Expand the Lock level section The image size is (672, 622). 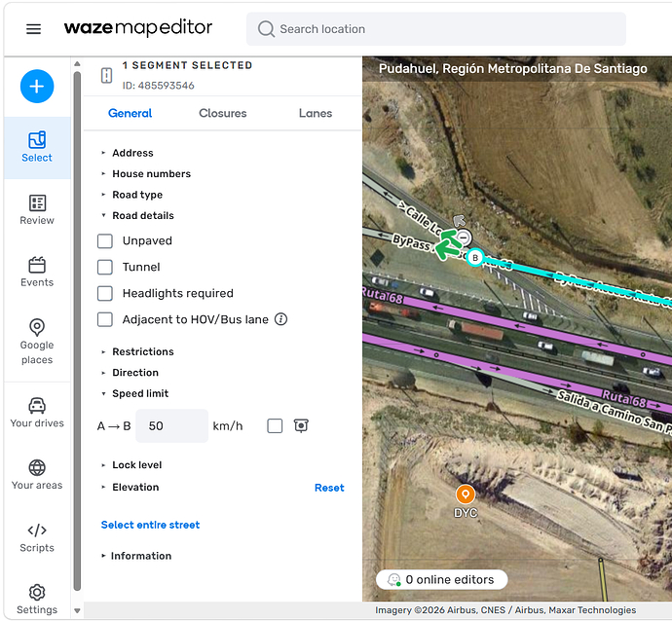click(x=136, y=465)
